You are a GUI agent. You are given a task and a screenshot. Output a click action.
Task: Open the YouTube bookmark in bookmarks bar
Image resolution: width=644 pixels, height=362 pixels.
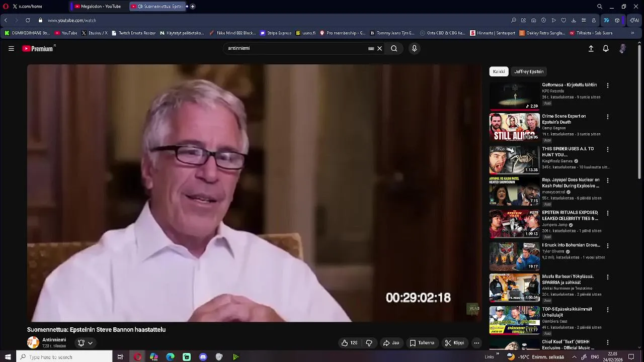click(x=66, y=33)
